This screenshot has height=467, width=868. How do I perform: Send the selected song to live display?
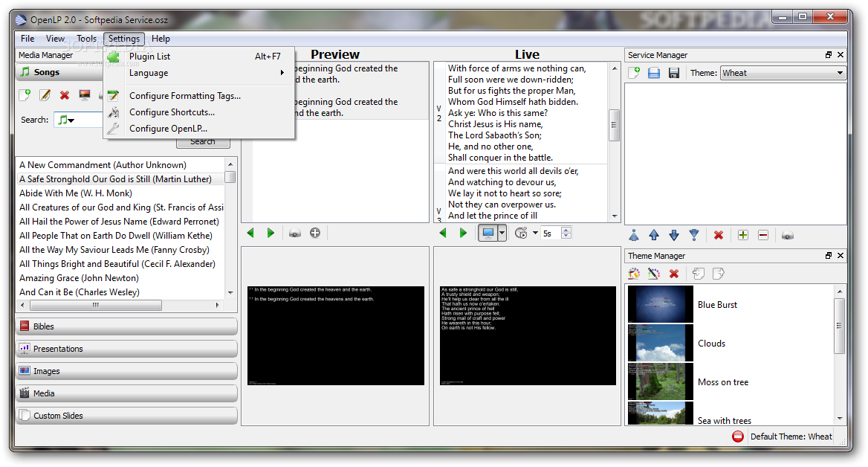85,95
